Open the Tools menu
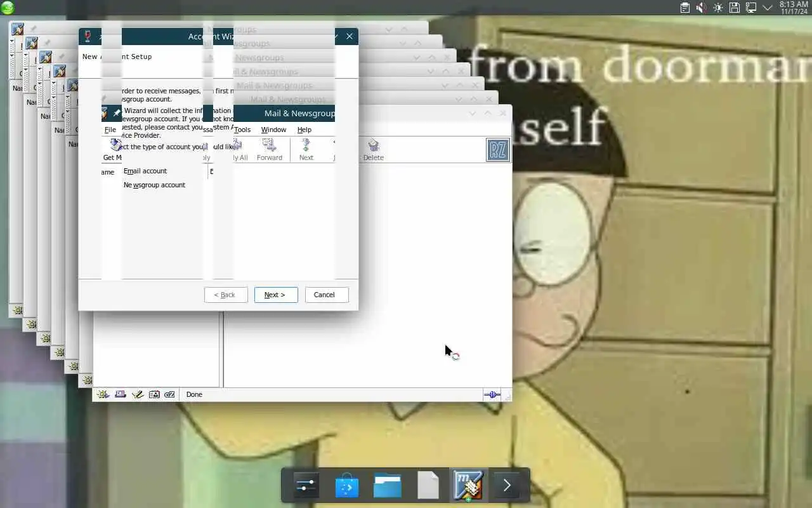 click(242, 130)
